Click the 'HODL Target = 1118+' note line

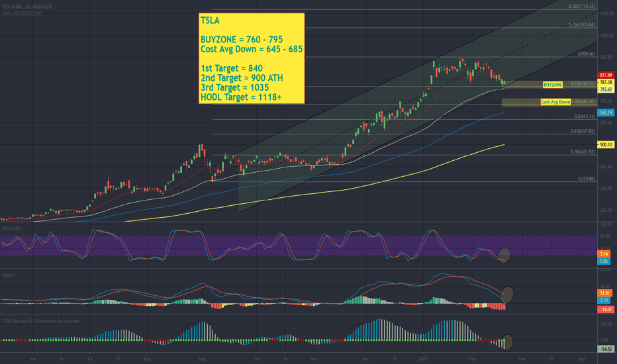[x=241, y=97]
